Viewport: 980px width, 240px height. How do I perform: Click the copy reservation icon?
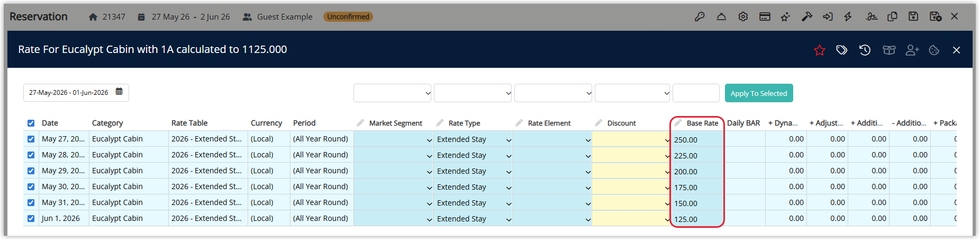tap(892, 16)
